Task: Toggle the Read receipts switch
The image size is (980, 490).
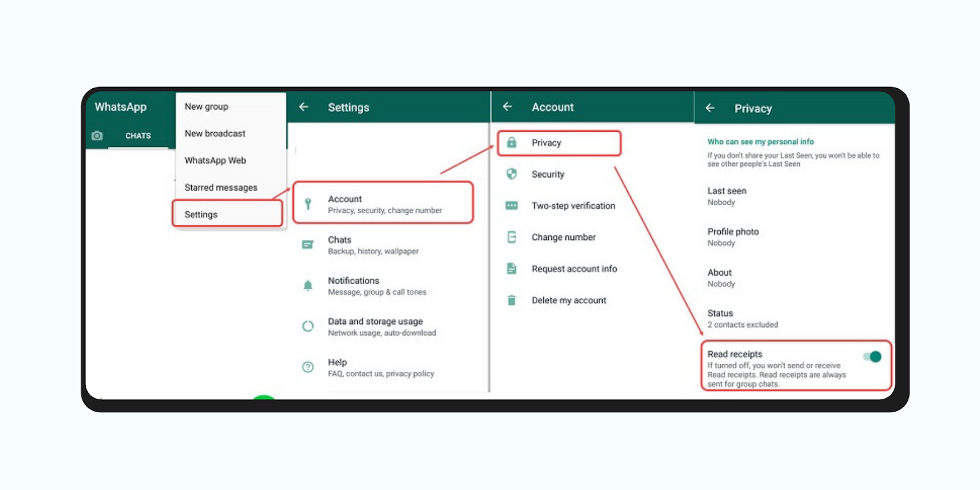Action: coord(872,356)
